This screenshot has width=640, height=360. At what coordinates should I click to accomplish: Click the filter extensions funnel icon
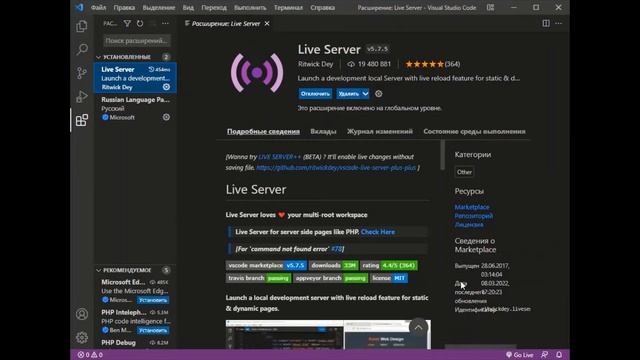tap(127, 24)
